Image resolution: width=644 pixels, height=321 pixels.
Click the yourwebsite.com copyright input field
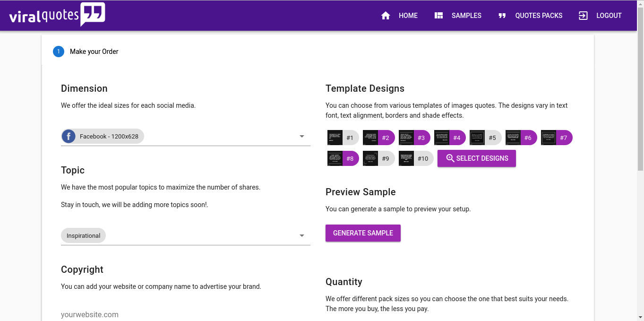point(185,314)
